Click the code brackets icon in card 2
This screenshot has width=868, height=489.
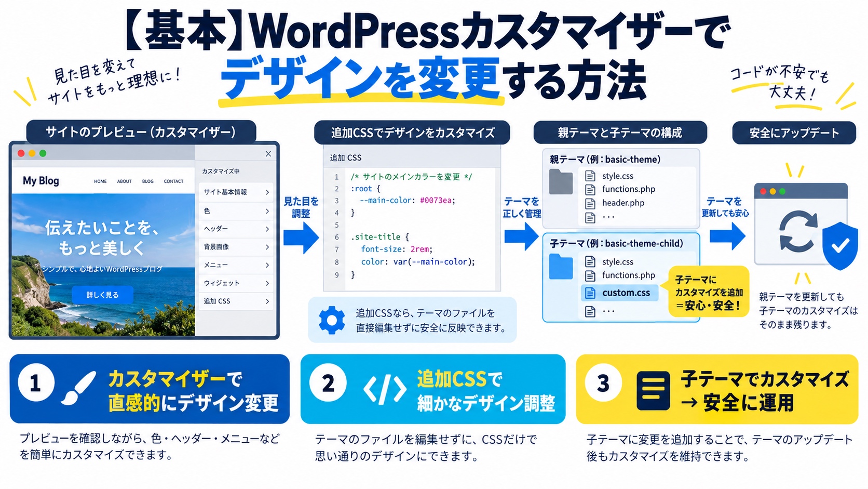pos(385,389)
